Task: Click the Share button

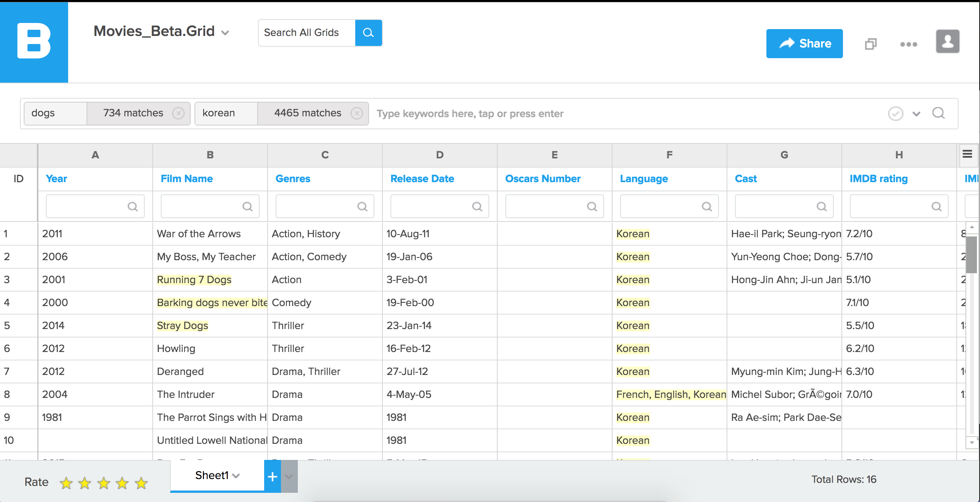Action: point(804,44)
